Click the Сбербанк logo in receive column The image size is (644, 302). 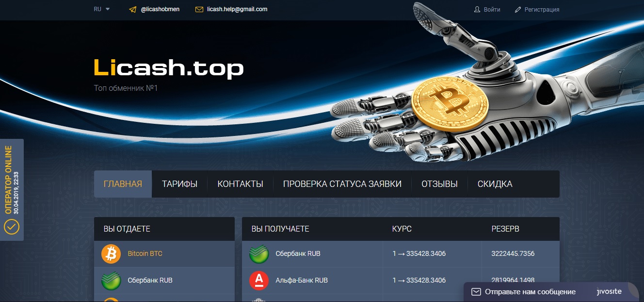click(x=259, y=254)
